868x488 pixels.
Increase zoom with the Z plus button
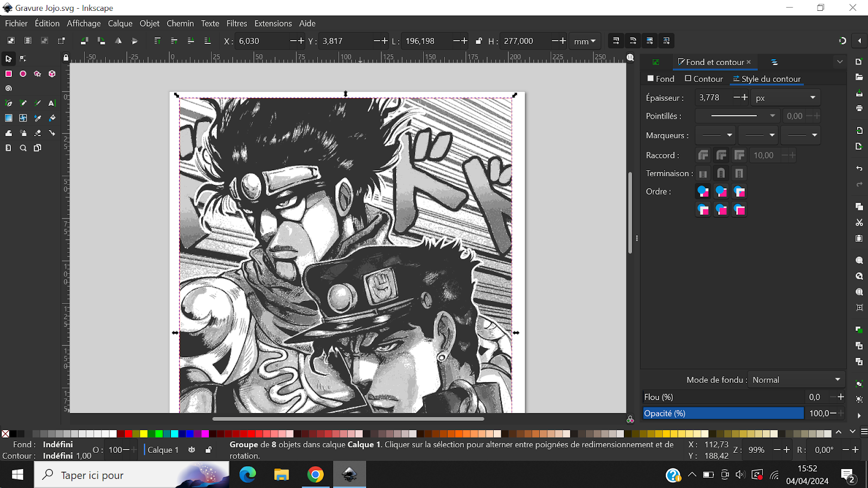click(787, 450)
